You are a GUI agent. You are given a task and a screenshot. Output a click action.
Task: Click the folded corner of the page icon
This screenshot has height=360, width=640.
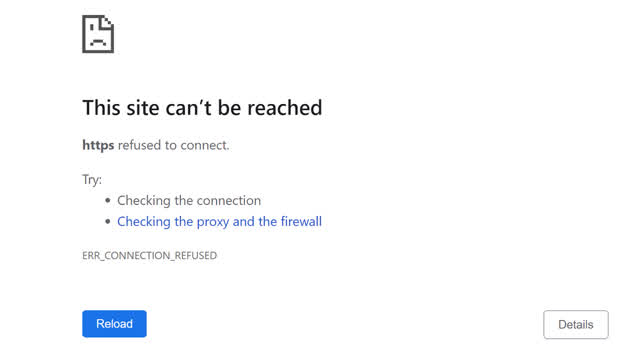point(109,22)
